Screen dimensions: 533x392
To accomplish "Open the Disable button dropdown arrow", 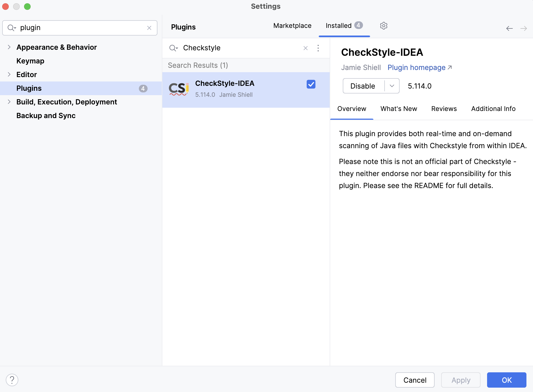I will point(392,86).
